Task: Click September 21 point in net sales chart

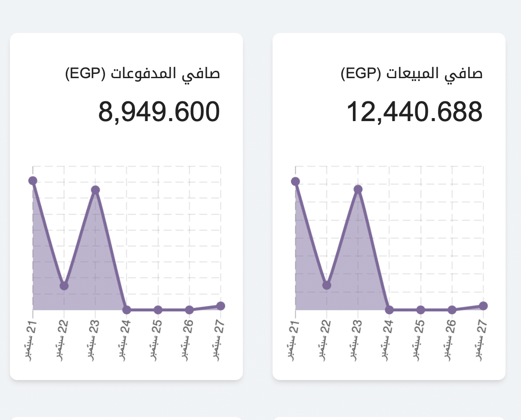Action: pyautogui.click(x=295, y=181)
